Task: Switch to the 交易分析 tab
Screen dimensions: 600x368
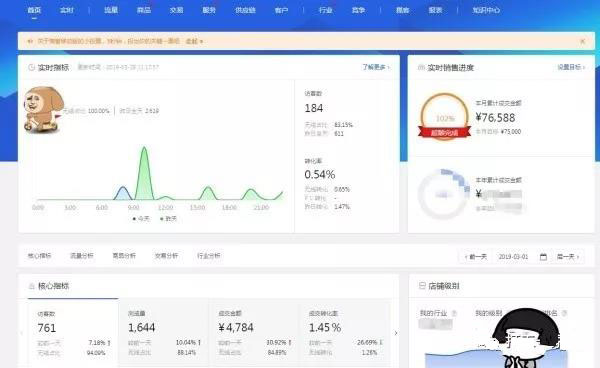Action: 166,256
